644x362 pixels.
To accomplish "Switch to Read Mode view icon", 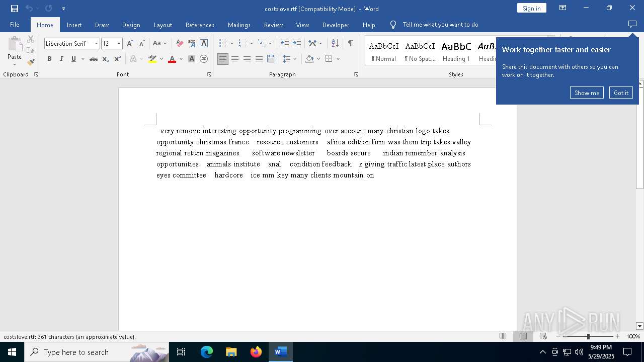I will [x=503, y=336].
